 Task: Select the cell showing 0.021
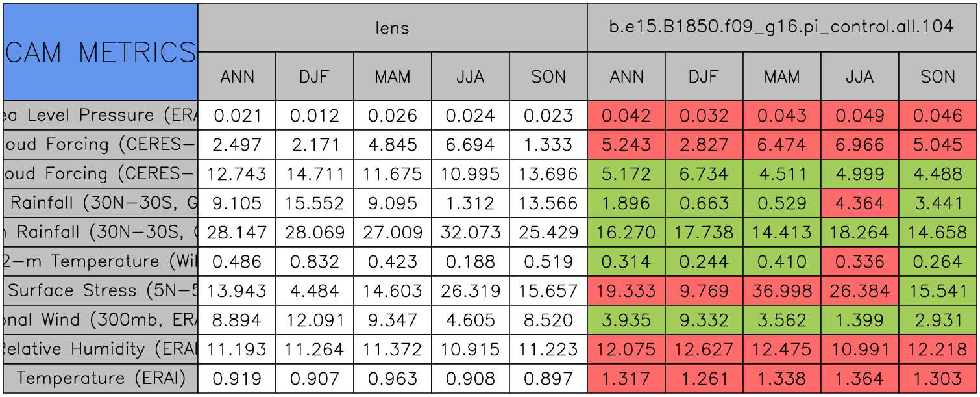point(237,115)
